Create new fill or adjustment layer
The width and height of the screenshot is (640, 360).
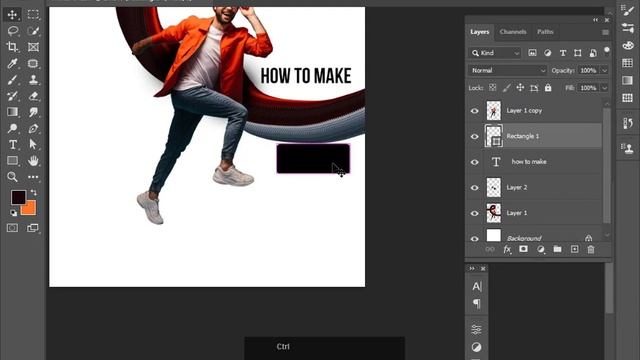[541, 249]
